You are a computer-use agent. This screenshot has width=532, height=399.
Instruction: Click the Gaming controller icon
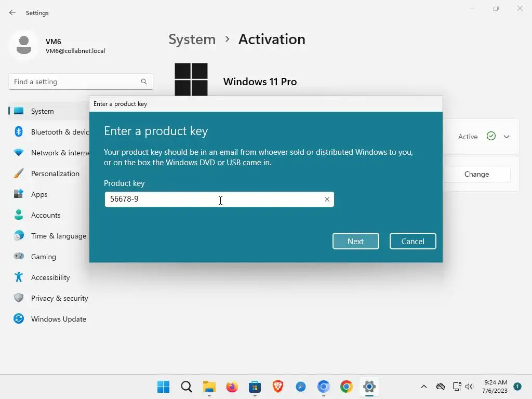click(x=19, y=256)
